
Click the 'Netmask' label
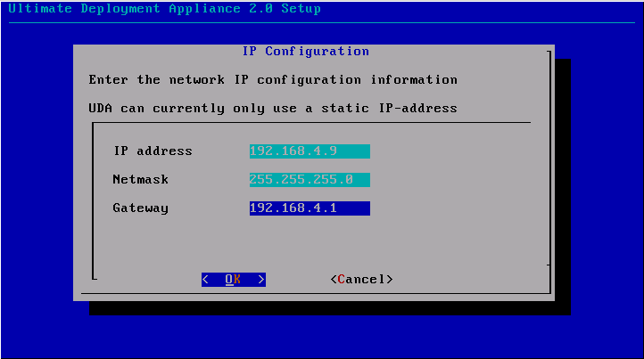coord(140,180)
